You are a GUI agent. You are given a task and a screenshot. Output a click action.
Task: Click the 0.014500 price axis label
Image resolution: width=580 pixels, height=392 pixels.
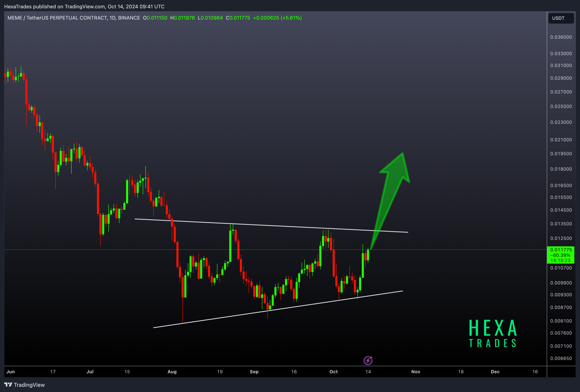click(x=561, y=210)
